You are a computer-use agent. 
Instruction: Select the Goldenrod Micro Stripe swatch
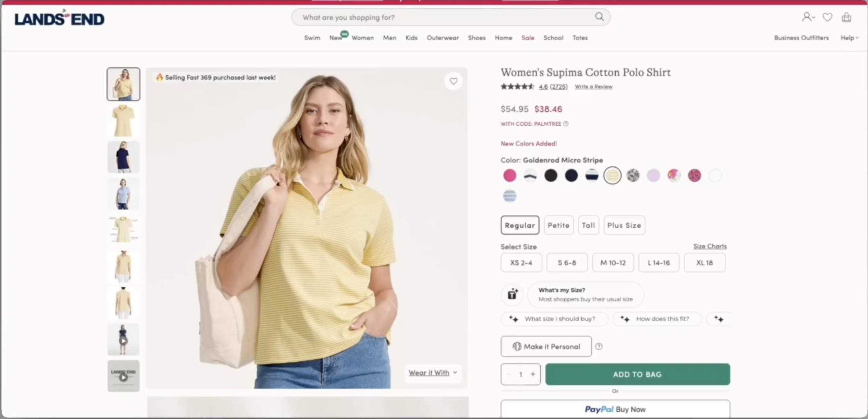click(612, 175)
